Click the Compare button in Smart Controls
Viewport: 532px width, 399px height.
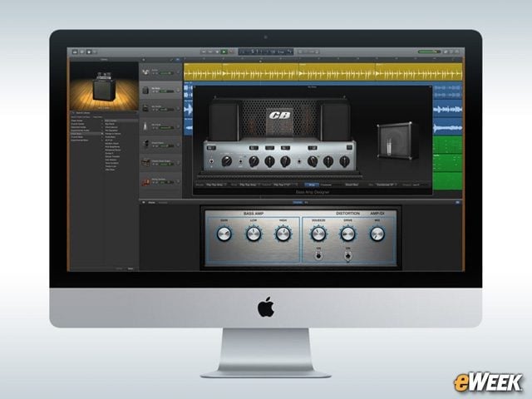click(163, 203)
